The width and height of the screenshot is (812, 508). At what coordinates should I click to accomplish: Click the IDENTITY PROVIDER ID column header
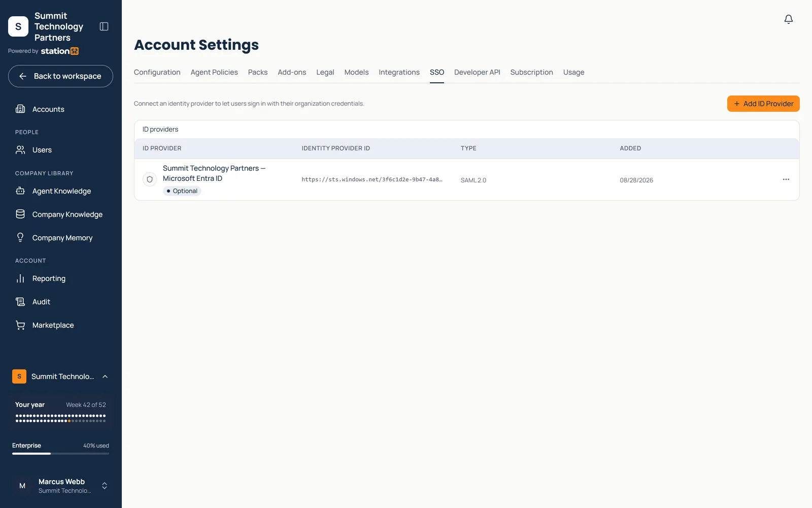pyautogui.click(x=336, y=148)
